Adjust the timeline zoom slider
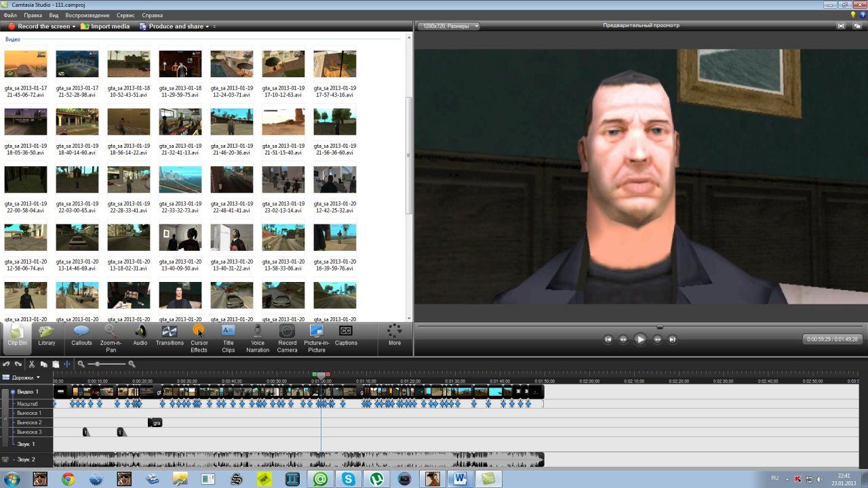The width and height of the screenshot is (868, 488). (98, 364)
